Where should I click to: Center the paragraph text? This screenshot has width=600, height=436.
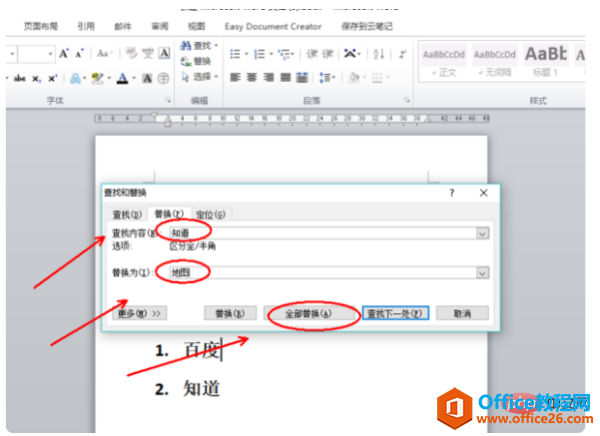(x=252, y=78)
